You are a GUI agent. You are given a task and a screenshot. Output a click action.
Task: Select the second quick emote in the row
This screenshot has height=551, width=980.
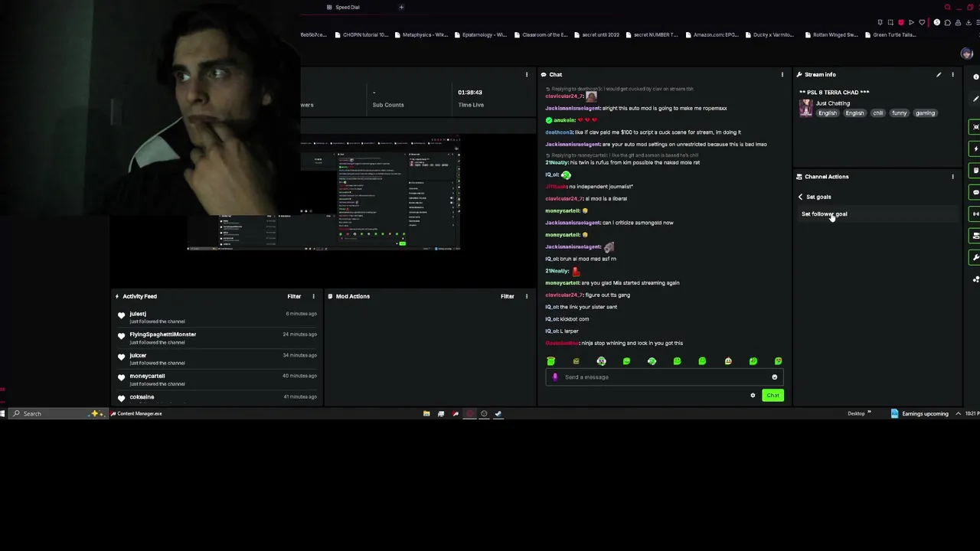pos(576,361)
